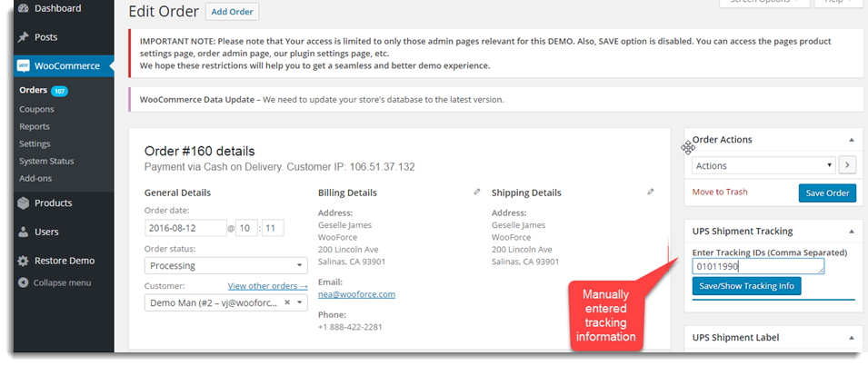Click the Tracking IDs input field
The image size is (868, 366).
pos(758,266)
